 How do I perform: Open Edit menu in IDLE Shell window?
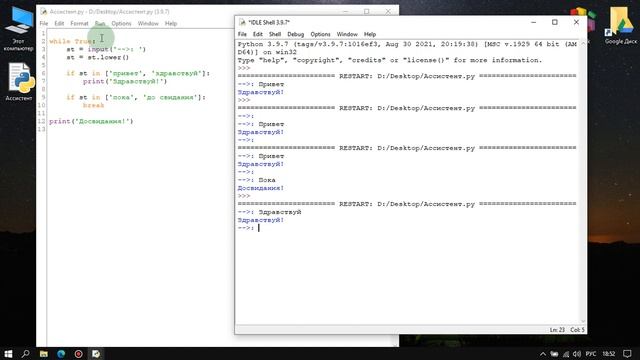(258, 34)
